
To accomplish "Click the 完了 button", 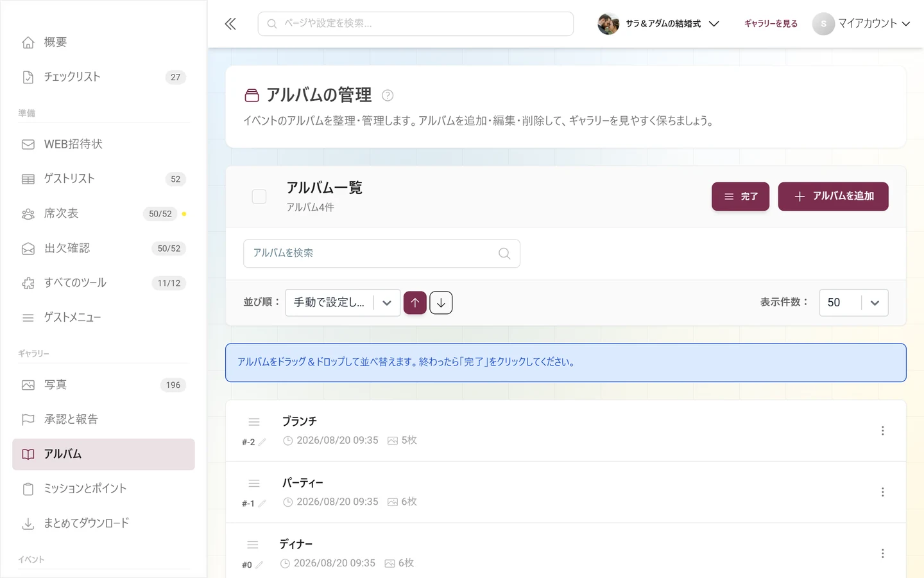I will 740,197.
